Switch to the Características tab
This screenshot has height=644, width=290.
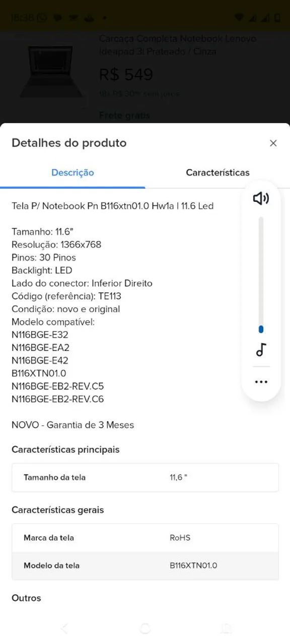click(x=217, y=173)
